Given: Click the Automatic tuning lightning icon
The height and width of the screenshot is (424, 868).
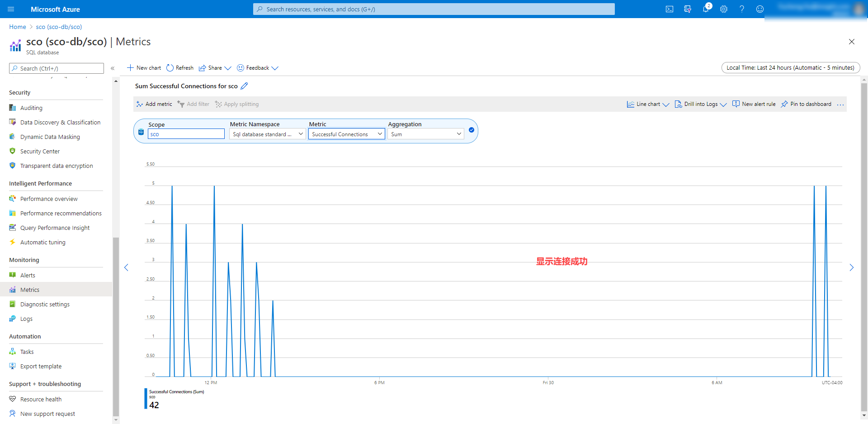Looking at the screenshot, I should coord(13,242).
